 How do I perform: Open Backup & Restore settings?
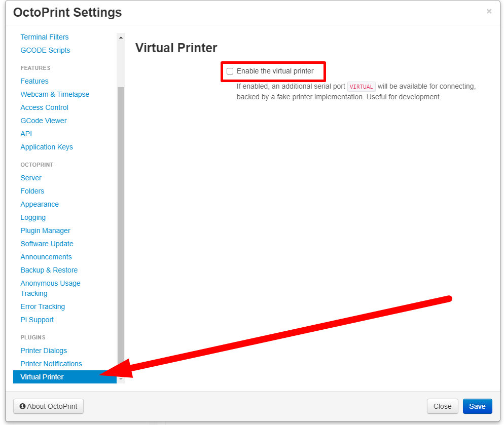[49, 270]
